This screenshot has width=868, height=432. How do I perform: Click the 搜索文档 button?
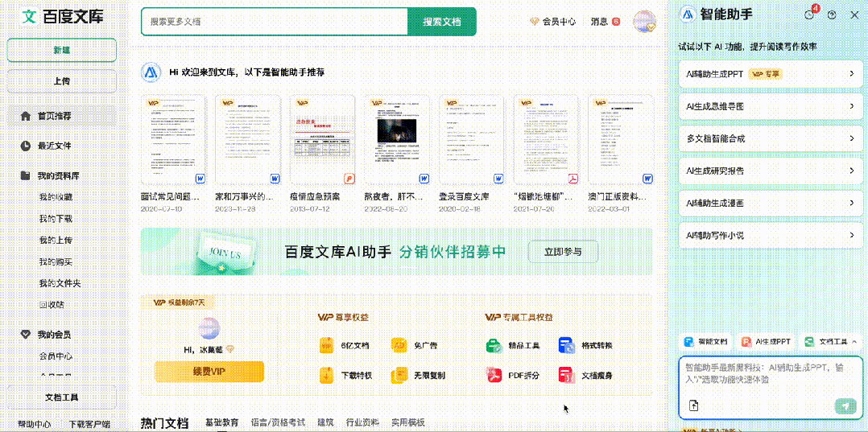441,22
